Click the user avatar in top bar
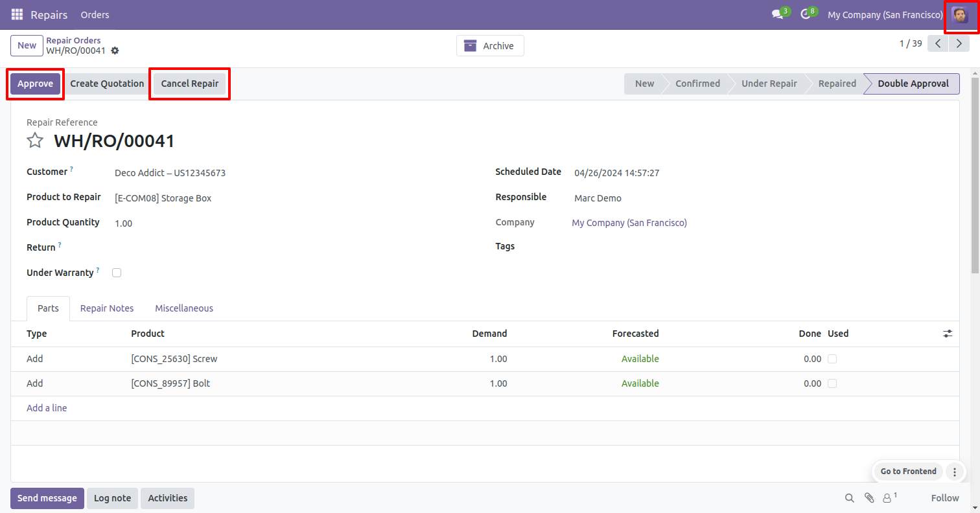The width and height of the screenshot is (980, 513). click(x=959, y=14)
